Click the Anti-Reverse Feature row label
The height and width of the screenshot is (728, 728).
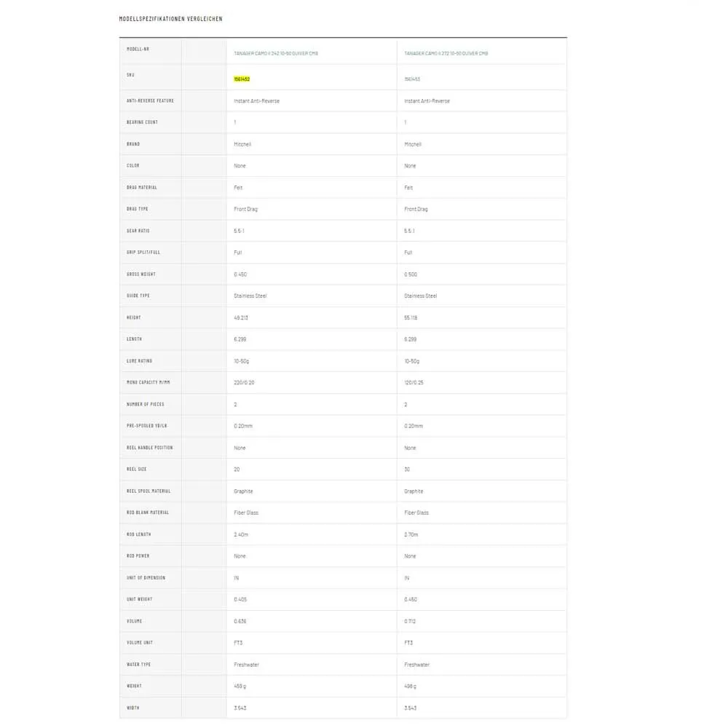pyautogui.click(x=150, y=100)
